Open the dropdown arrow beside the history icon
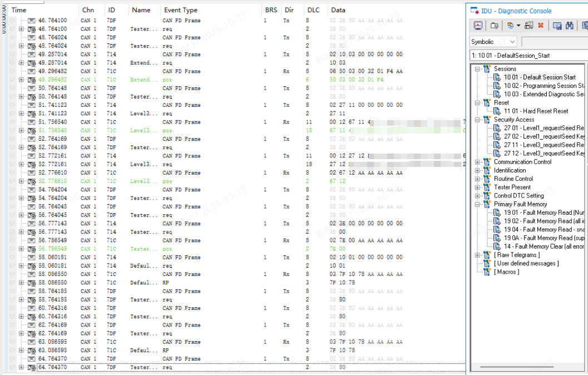588x375 pixels. (x=518, y=26)
